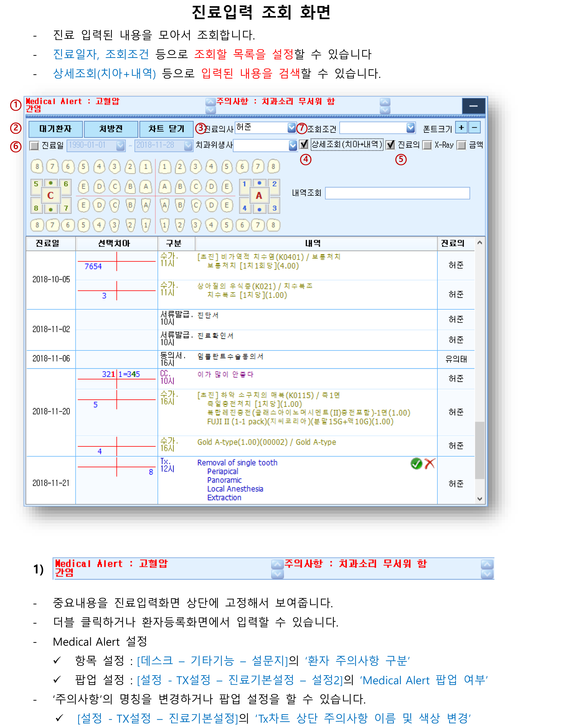Screen dimensions: 566x728
Task: Select green quadrant 8 in deciduous selector
Action: [36, 208]
